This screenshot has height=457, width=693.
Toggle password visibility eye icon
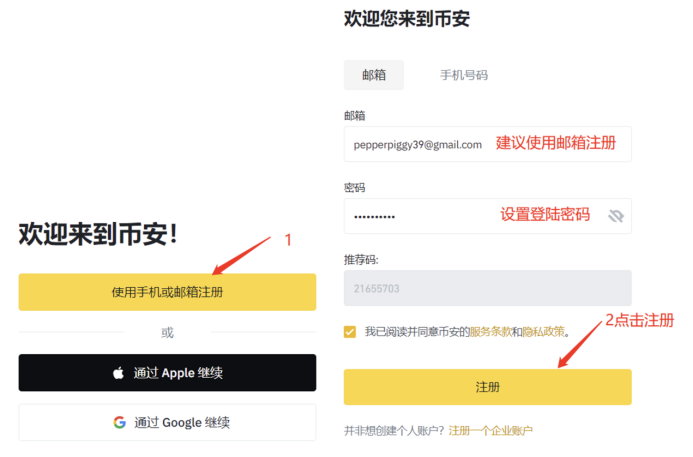click(616, 216)
